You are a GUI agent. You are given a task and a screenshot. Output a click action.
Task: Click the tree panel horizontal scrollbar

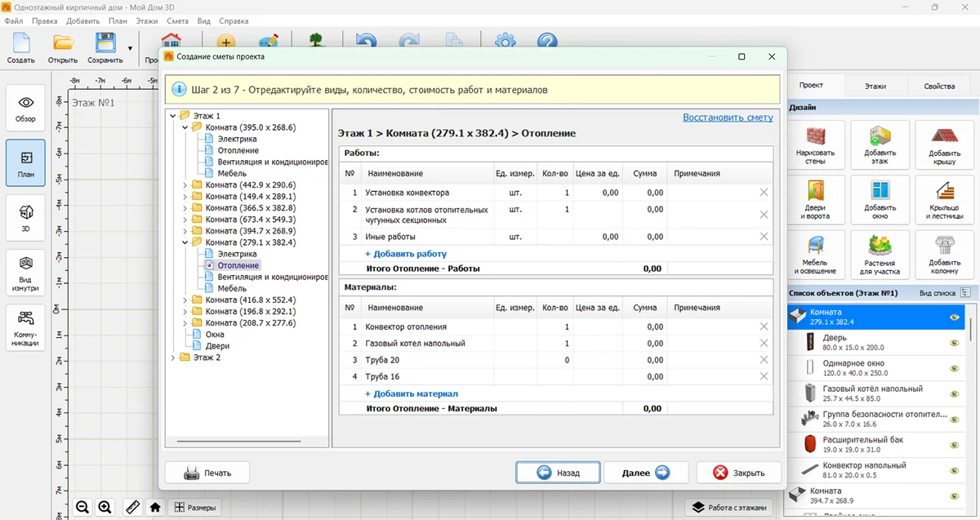point(239,442)
